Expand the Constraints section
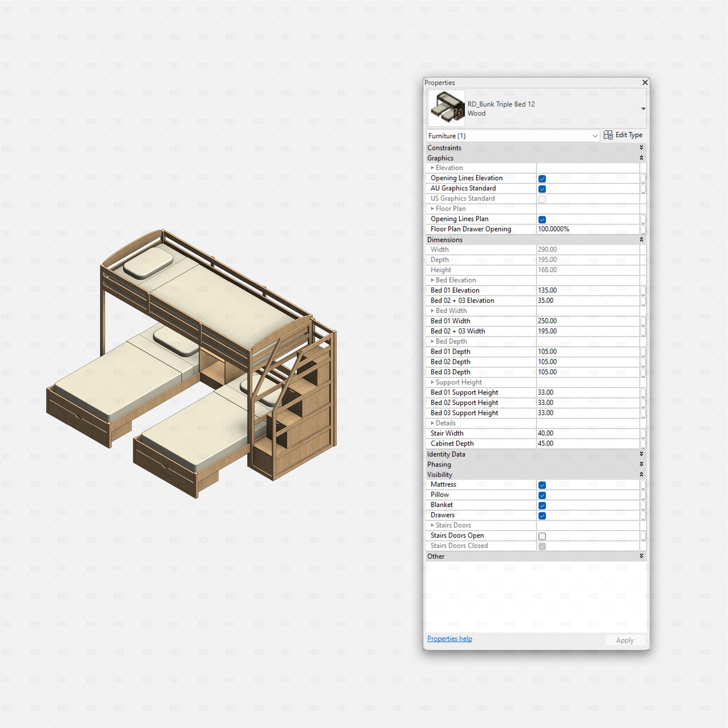The height and width of the screenshot is (728, 728). 641,148
